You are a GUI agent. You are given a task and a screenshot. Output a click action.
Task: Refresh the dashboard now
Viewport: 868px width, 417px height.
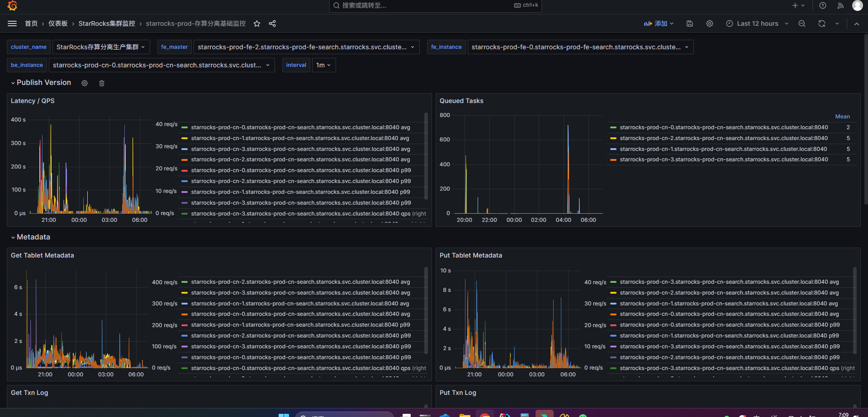point(822,23)
